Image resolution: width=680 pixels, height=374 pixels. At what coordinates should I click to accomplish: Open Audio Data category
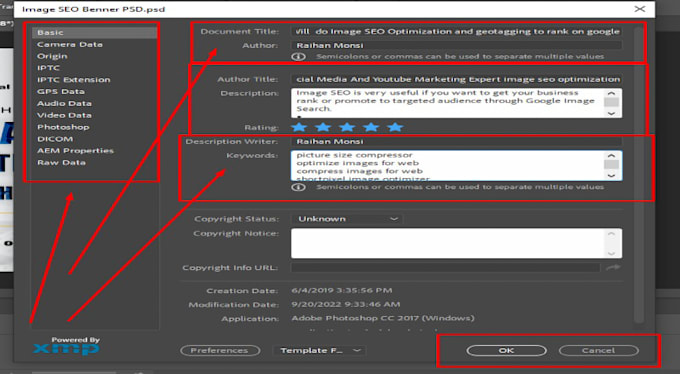coord(64,103)
